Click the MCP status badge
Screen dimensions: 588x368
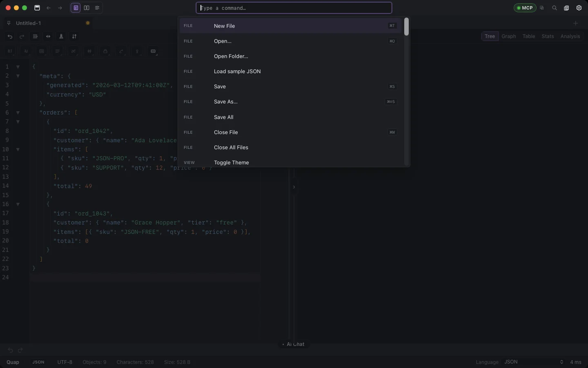(x=525, y=8)
